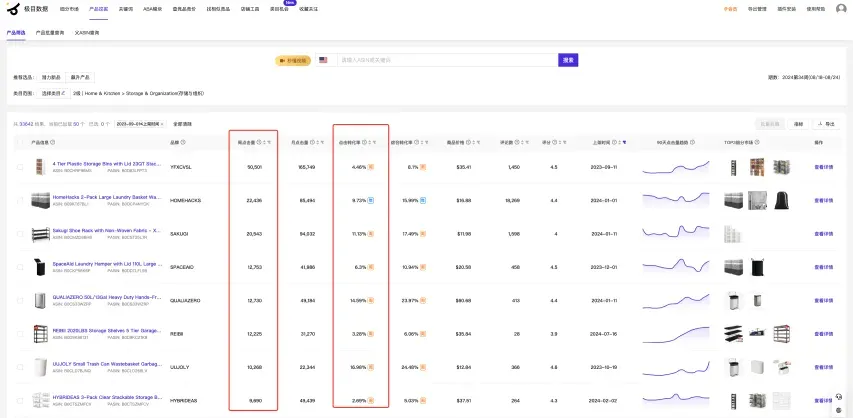Sort by 月点击量 using its sort arrows
Image resolution: width=853 pixels, height=418 pixels.
(318, 143)
